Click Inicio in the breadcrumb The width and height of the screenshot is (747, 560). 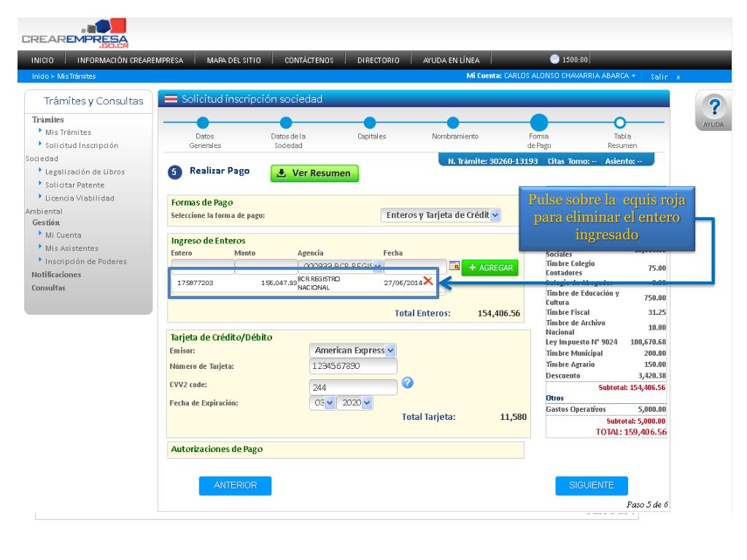(40, 76)
